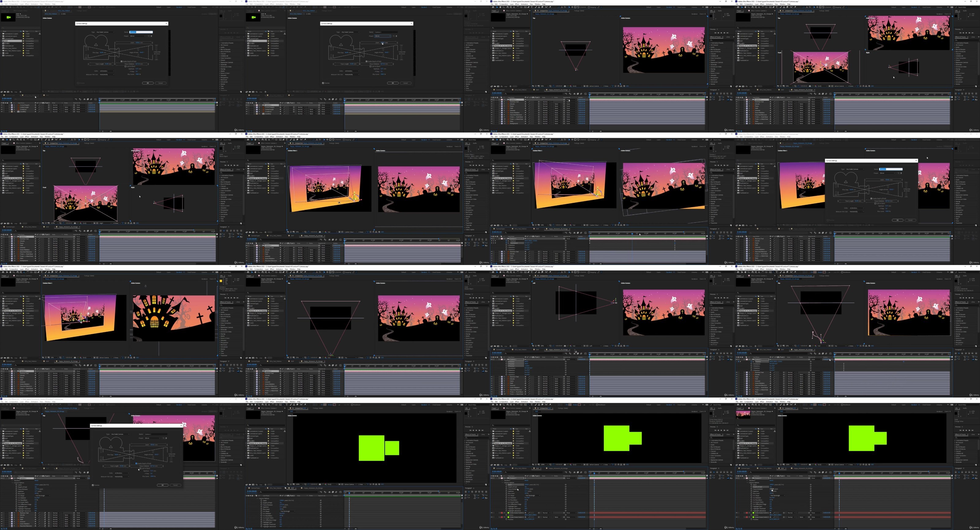Viewport: 980px width, 530px height.
Task: Select Selection tool in top-row third frame
Action: coord(497,7)
